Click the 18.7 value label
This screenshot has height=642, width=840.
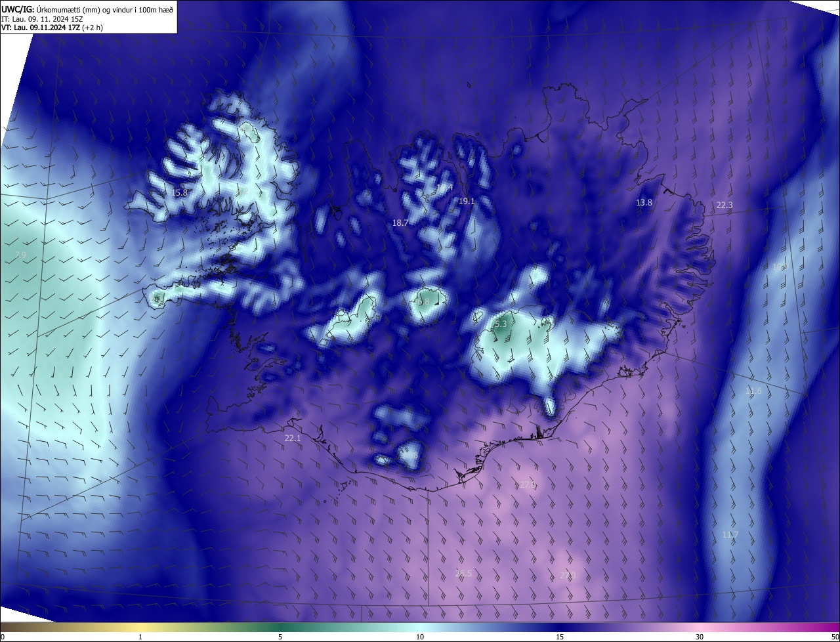coord(400,223)
